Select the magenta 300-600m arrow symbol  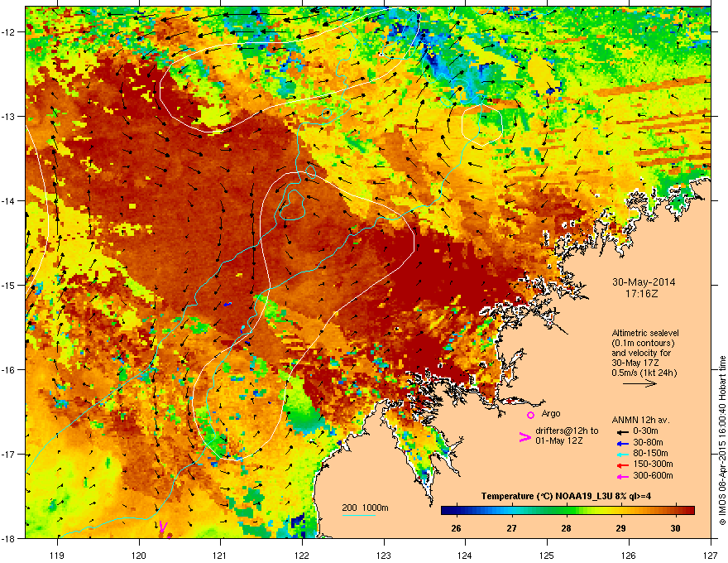[622, 476]
